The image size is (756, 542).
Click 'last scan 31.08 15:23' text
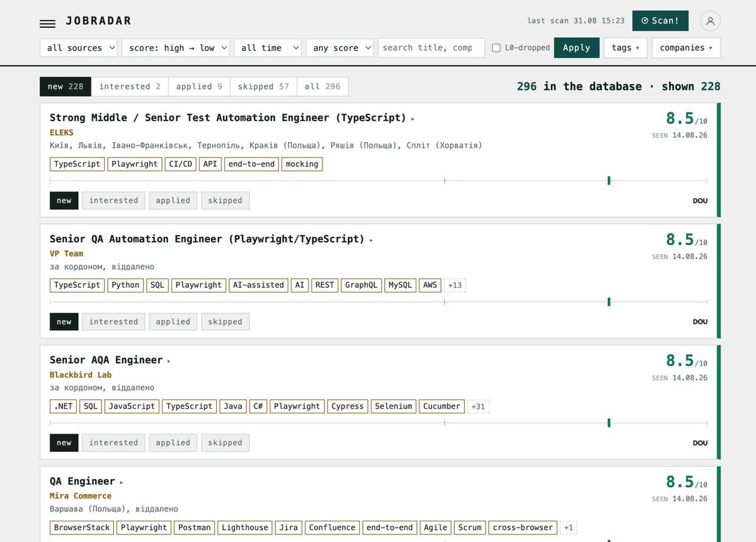pos(576,21)
